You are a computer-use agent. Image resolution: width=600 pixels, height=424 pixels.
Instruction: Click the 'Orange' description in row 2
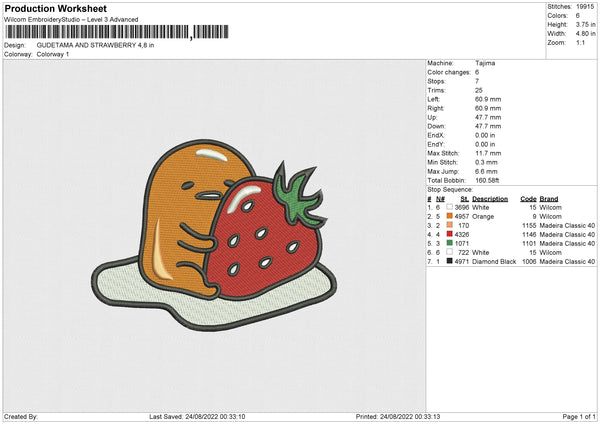coord(483,217)
